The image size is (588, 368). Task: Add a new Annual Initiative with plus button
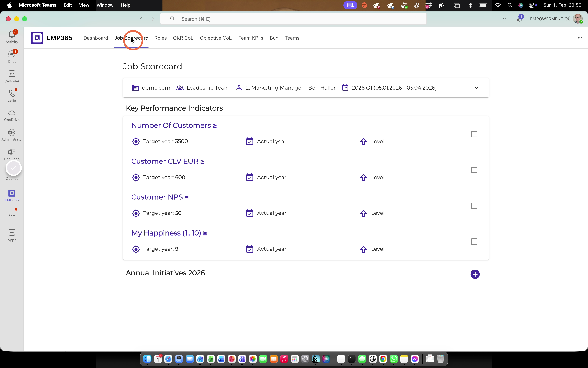tap(475, 274)
